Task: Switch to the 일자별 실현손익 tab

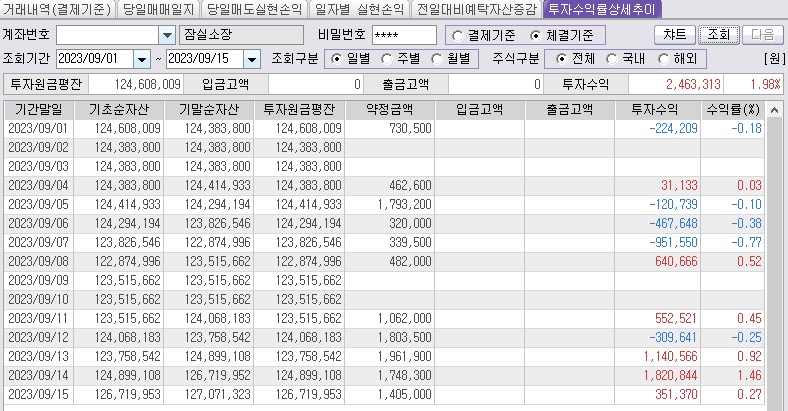Action: point(359,9)
